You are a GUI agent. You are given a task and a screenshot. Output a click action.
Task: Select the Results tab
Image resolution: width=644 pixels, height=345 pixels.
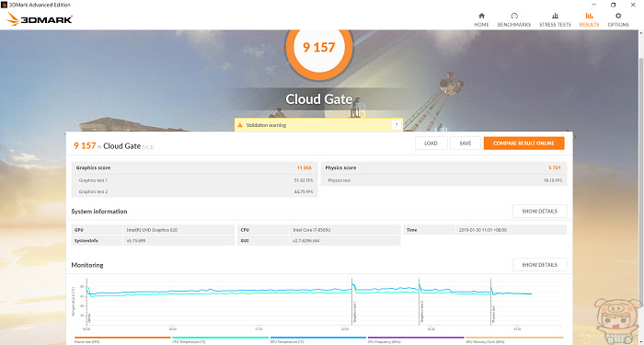589,19
